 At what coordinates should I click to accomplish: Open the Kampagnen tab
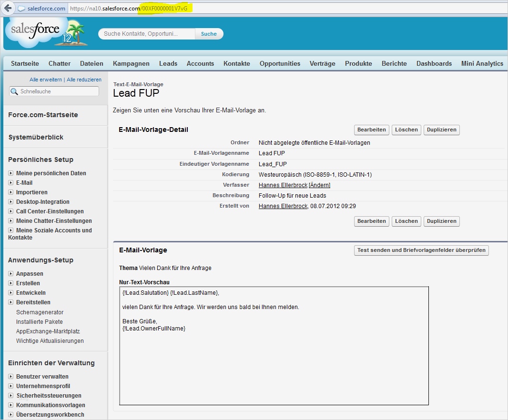pos(131,63)
